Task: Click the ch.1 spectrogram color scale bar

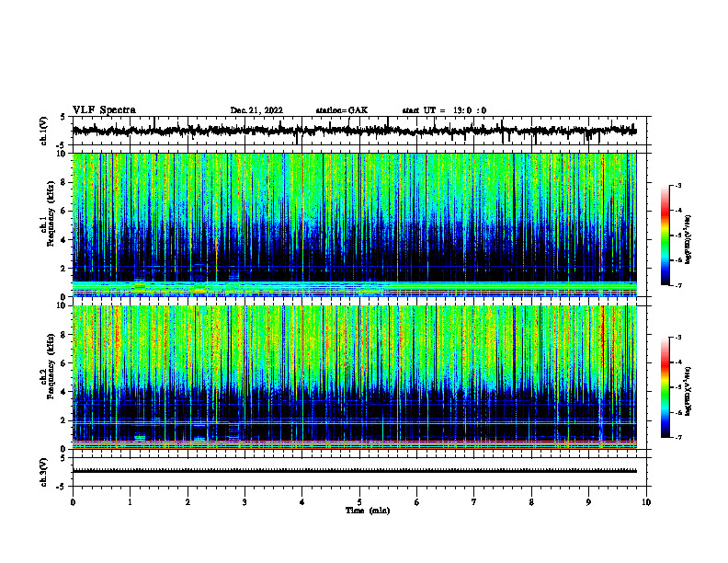Action: pyautogui.click(x=665, y=236)
